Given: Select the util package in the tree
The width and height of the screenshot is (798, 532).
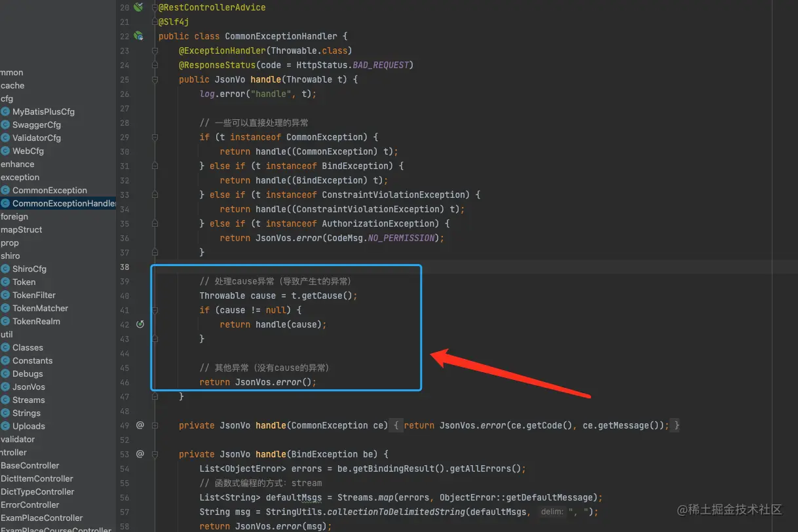Looking at the screenshot, I should click(x=7, y=334).
